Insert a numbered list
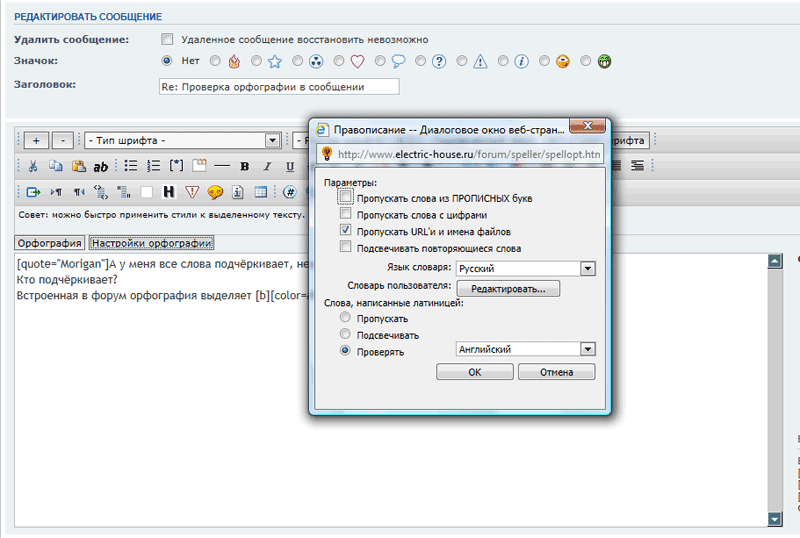The height and width of the screenshot is (538, 800). (x=153, y=166)
